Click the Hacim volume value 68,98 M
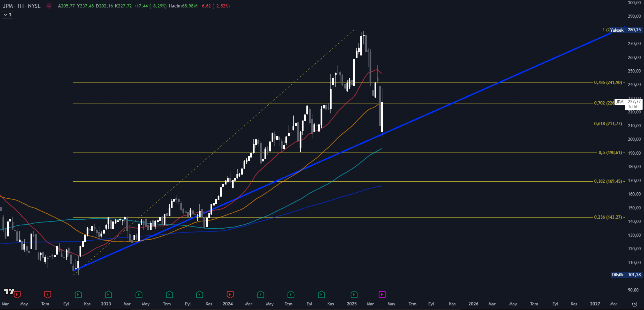The width and height of the screenshot is (644, 310). point(190,6)
